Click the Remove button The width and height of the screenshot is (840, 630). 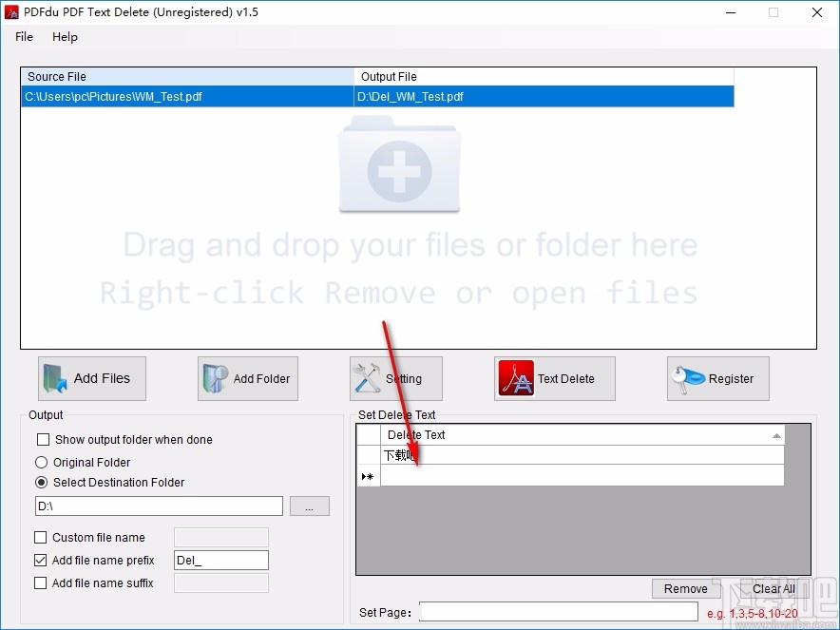click(x=685, y=588)
